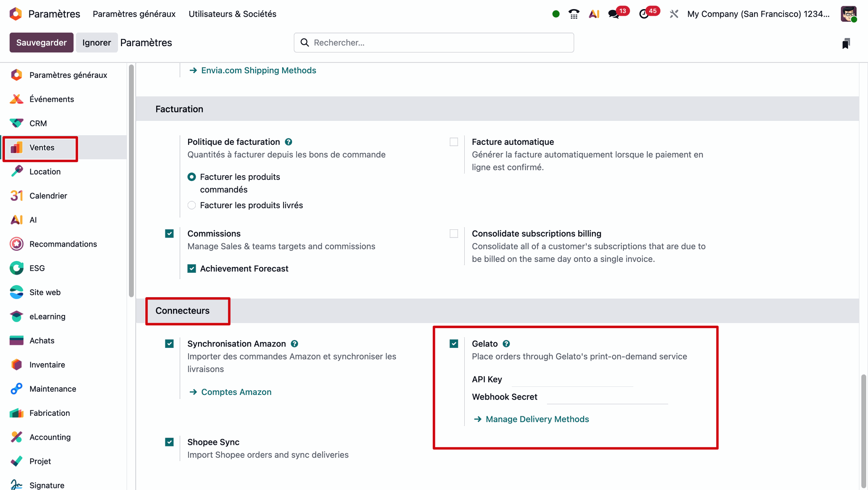Viewport: 868px width, 490px height.
Task: Click the user avatar in top right
Action: [x=848, y=14]
